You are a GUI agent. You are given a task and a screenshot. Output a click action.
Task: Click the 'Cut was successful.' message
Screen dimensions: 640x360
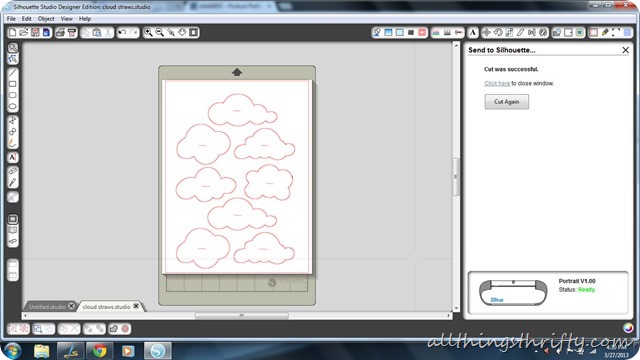pyautogui.click(x=511, y=69)
